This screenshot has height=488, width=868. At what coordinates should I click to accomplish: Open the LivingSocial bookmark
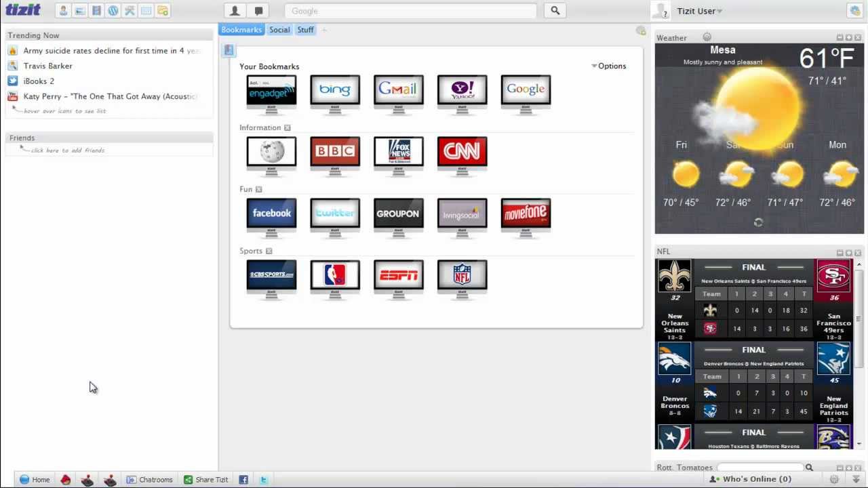462,218
